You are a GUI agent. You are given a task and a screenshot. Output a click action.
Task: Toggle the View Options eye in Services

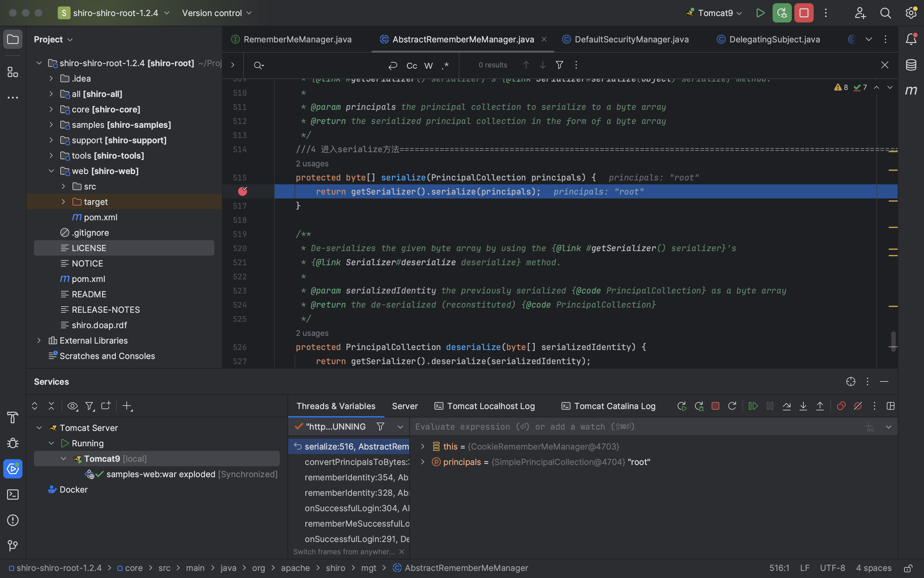click(73, 406)
